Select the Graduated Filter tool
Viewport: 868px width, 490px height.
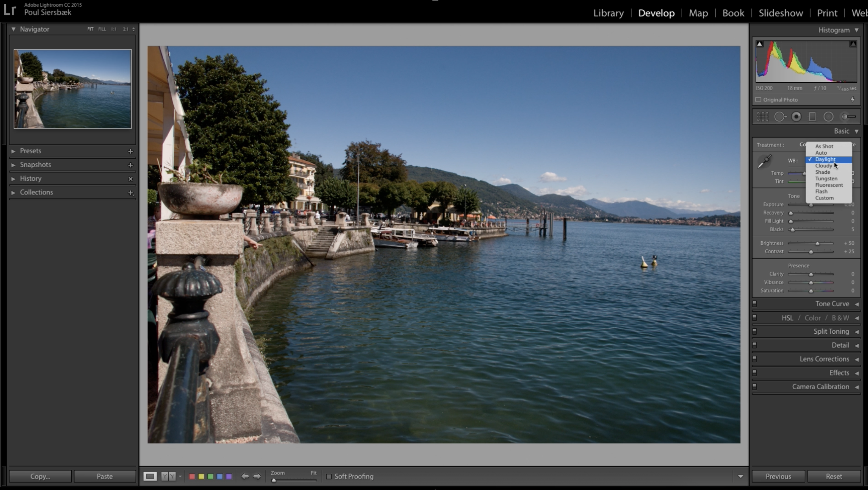[x=812, y=117]
